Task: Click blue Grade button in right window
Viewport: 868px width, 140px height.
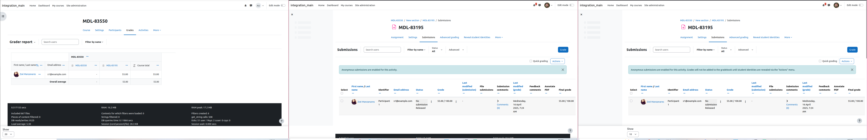Action: 852,50
